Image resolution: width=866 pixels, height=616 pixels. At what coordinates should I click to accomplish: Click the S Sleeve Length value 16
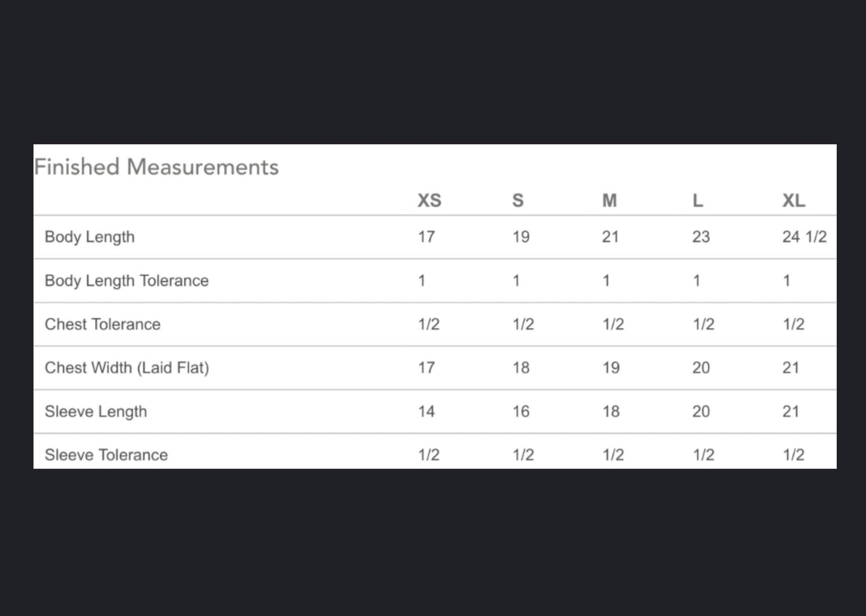coord(521,412)
